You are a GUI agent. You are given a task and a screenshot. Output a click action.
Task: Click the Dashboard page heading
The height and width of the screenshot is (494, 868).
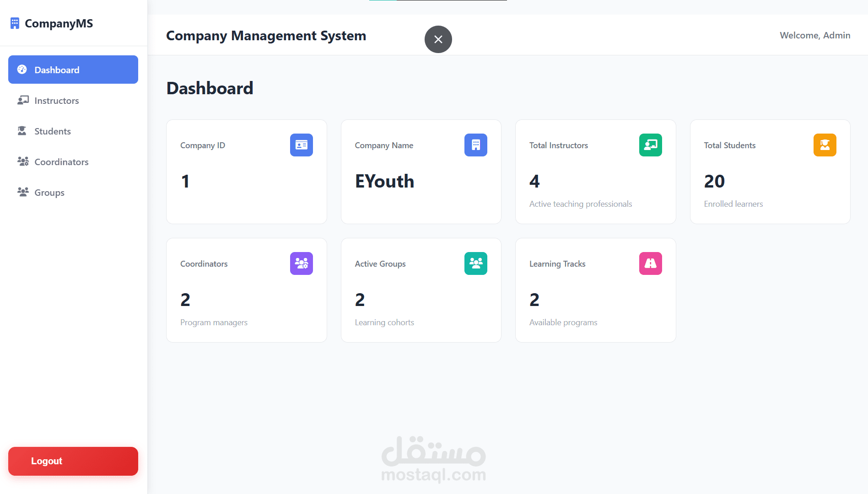210,88
